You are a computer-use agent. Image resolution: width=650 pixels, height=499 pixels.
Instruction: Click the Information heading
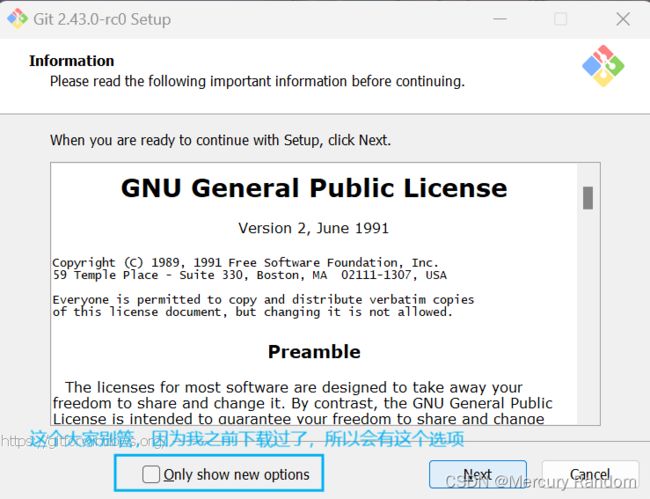pyautogui.click(x=72, y=61)
